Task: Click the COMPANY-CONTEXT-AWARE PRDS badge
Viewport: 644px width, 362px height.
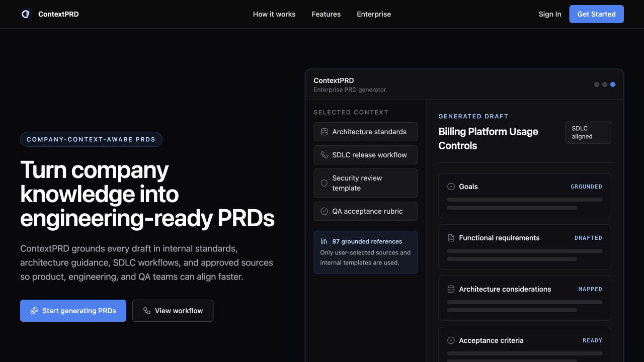Action: coord(91,139)
